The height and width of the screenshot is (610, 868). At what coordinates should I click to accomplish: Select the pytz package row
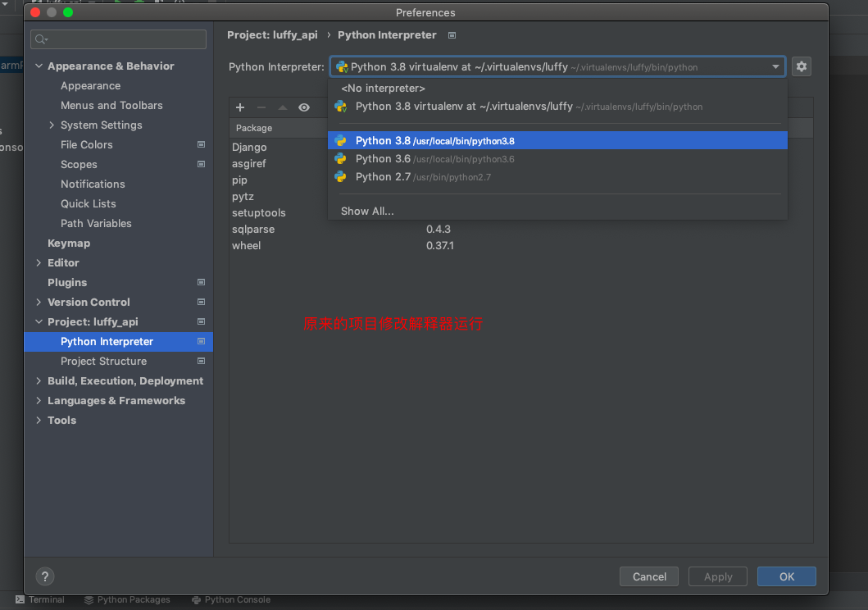243,197
